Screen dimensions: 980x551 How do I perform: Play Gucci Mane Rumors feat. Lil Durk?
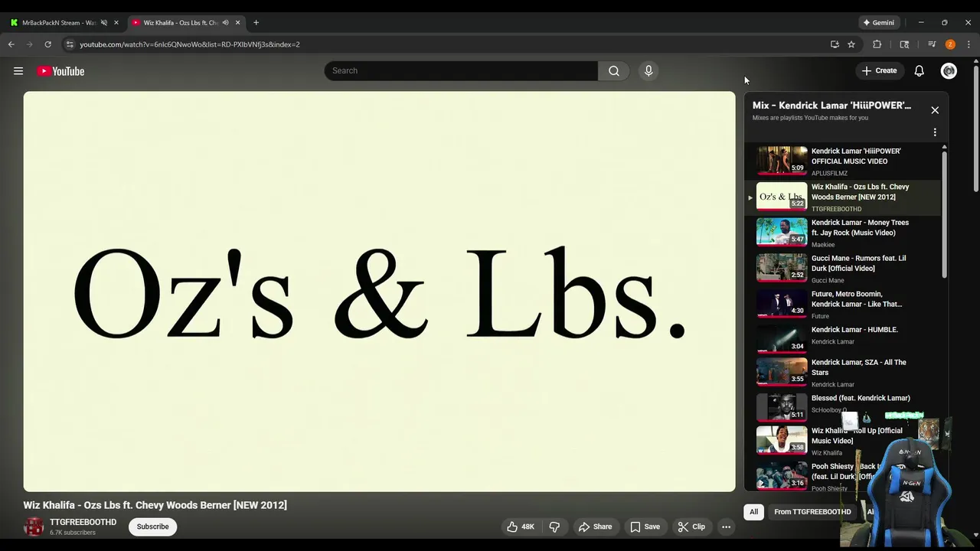click(x=844, y=268)
